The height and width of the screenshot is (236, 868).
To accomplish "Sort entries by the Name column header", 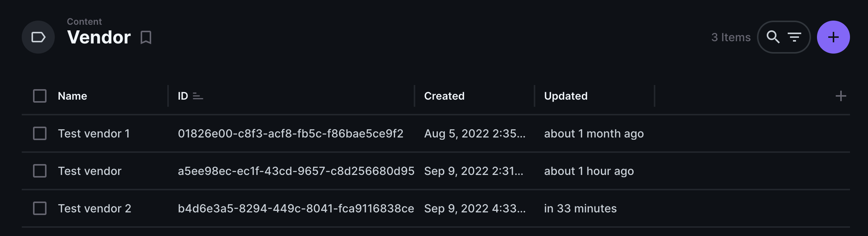I will [x=72, y=96].
